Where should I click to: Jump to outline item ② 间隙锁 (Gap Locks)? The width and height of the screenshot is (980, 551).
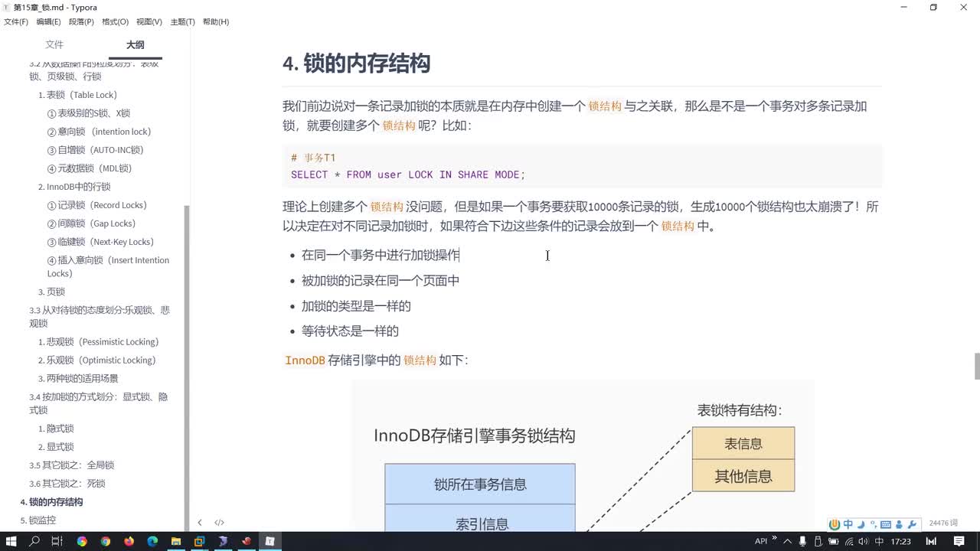(91, 223)
